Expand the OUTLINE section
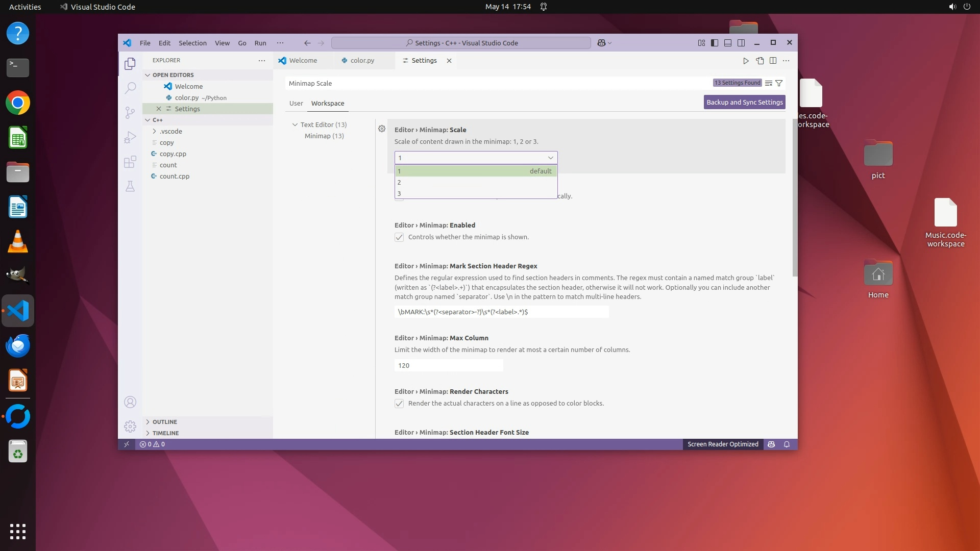Viewport: 980px width, 551px height. 164,422
